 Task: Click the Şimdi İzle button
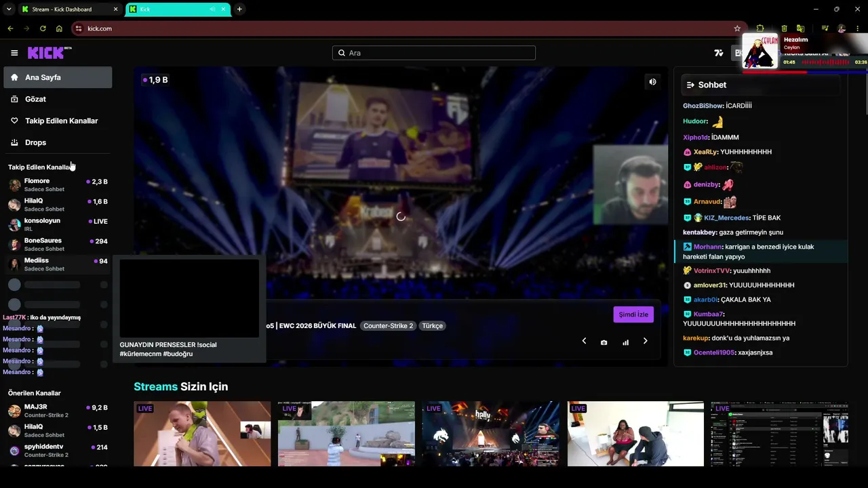point(633,314)
